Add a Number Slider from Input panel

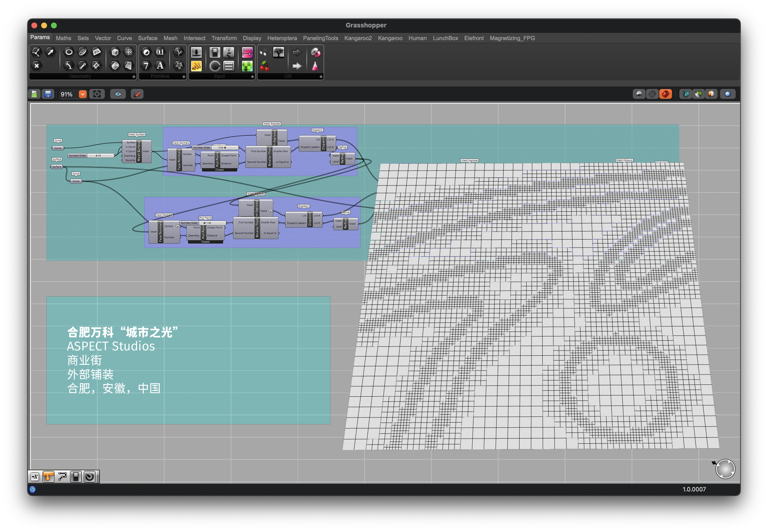196,52
